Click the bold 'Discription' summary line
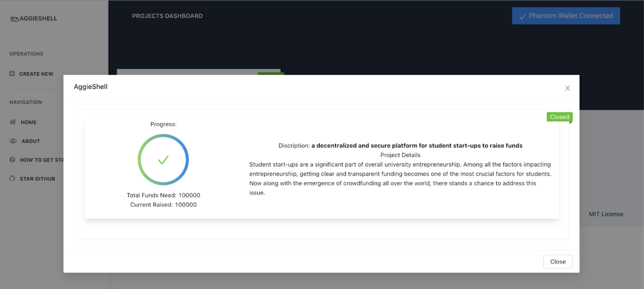Viewport: 644px width, 289px height. pos(400,145)
